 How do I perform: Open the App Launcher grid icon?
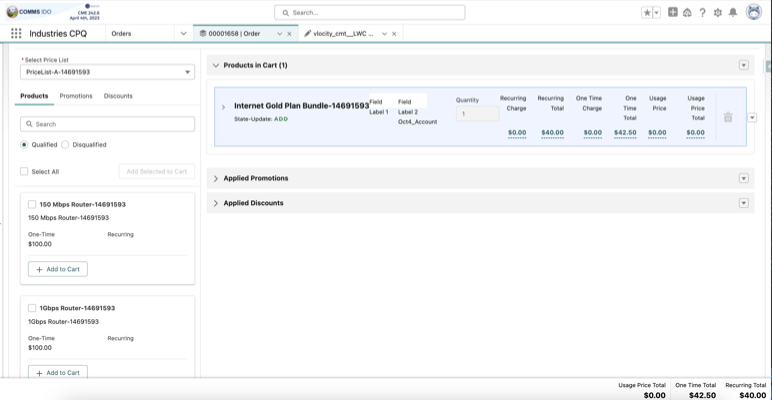click(16, 33)
